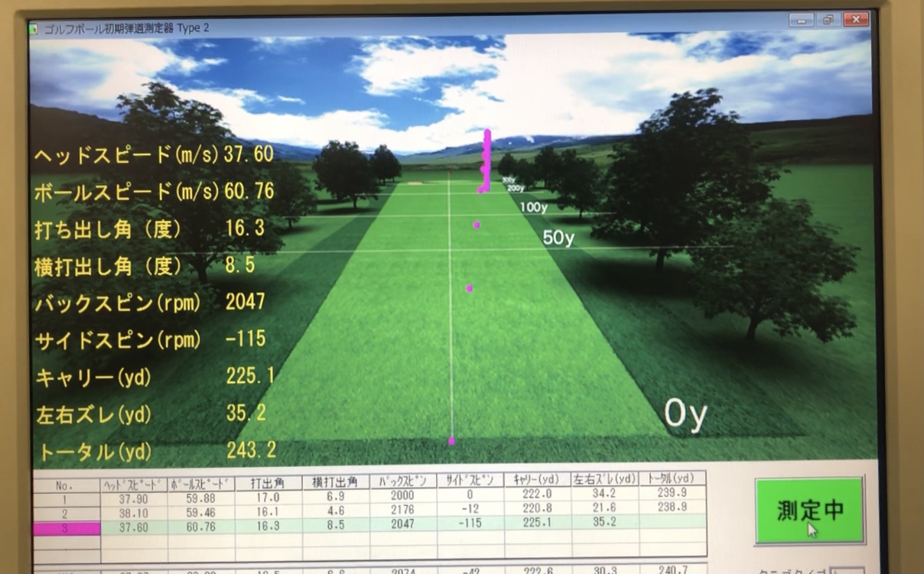924x574 pixels.
Task: Click the green 測定中 measuring button
Action: tap(809, 511)
